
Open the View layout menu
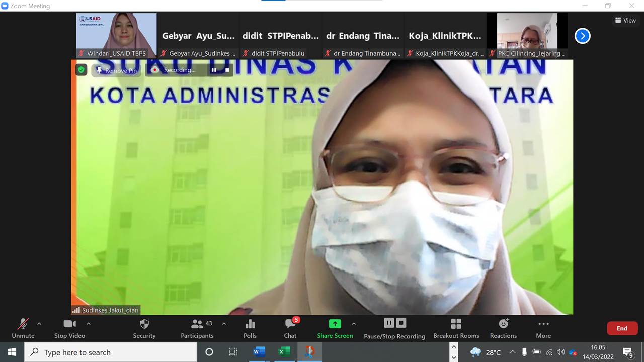click(x=625, y=20)
